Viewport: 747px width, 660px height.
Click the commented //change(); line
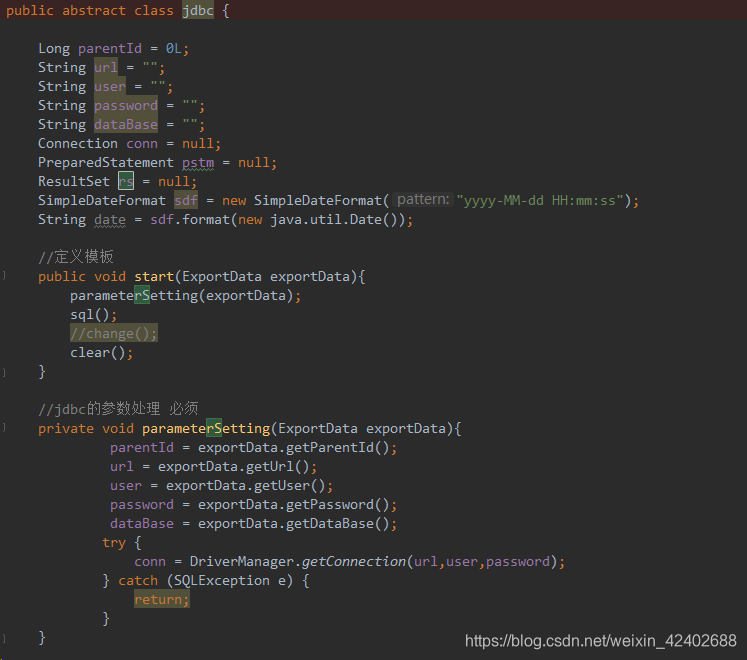114,333
